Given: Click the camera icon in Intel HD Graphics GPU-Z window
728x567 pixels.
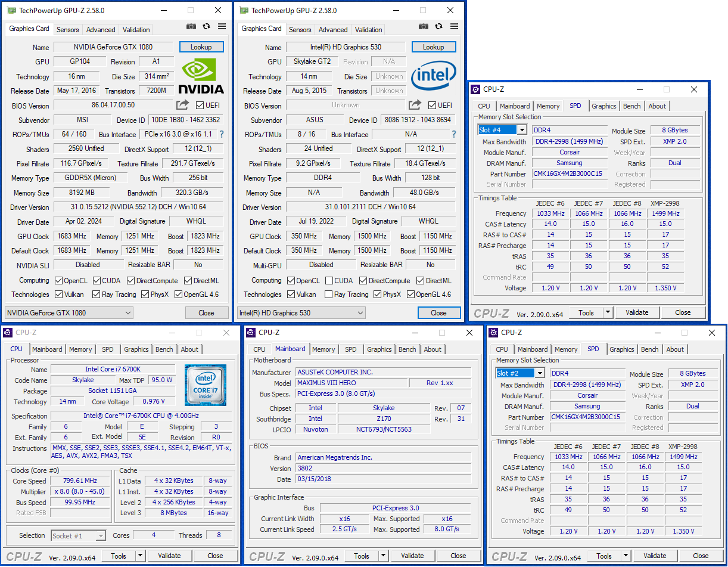Looking at the screenshot, I should coord(423,26).
